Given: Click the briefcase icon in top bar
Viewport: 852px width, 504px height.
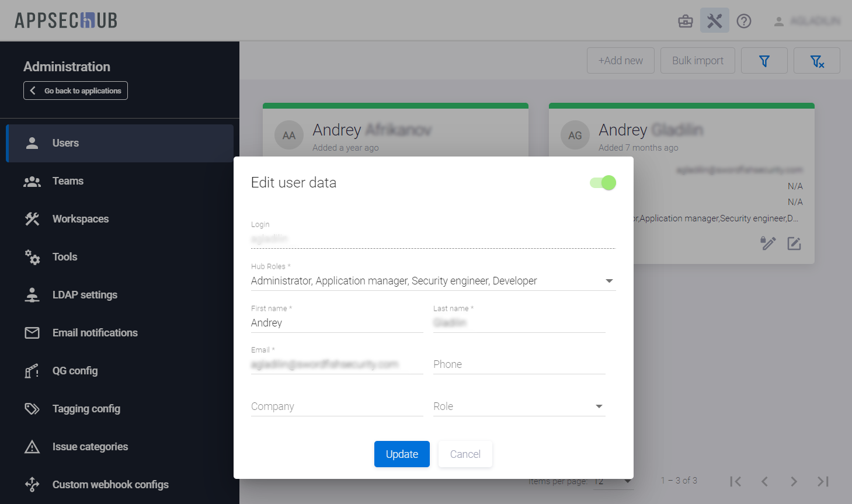Looking at the screenshot, I should 685,22.
